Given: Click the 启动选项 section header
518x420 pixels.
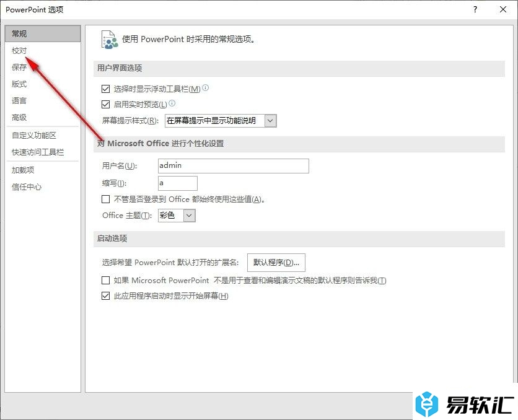Looking at the screenshot, I should [299, 238].
